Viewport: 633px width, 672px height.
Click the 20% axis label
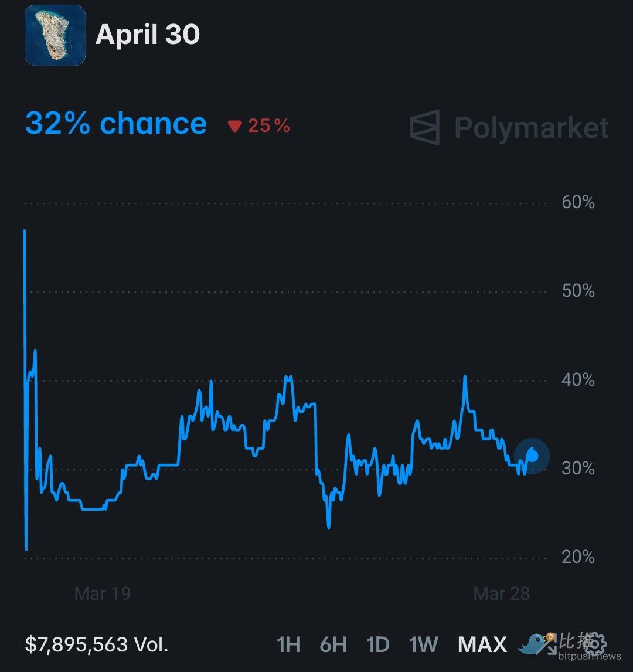[x=578, y=556]
